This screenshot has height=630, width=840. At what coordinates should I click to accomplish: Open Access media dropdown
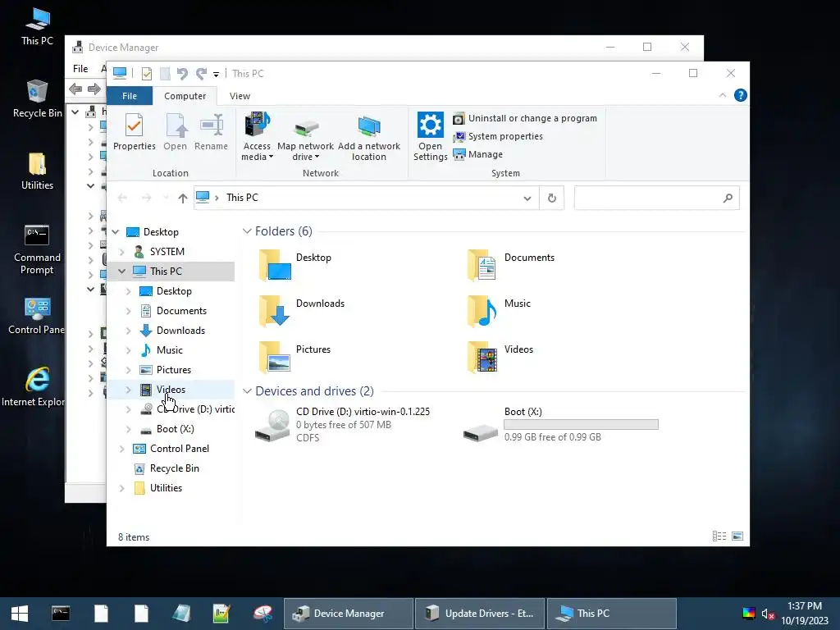point(257,137)
